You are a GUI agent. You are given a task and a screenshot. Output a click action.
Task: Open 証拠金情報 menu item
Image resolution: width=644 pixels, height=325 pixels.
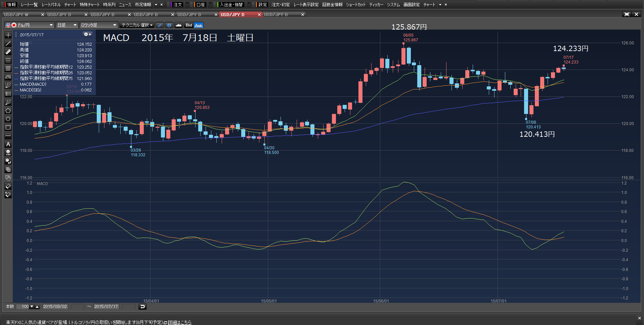point(332,5)
